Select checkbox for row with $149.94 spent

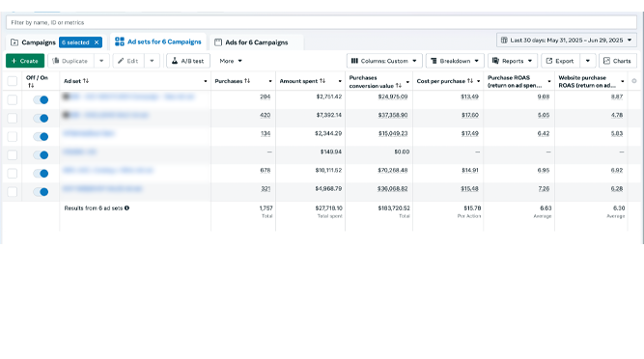13,155
